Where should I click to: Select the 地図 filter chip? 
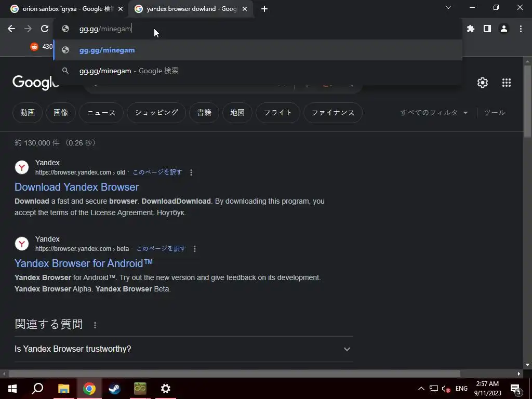point(237,113)
